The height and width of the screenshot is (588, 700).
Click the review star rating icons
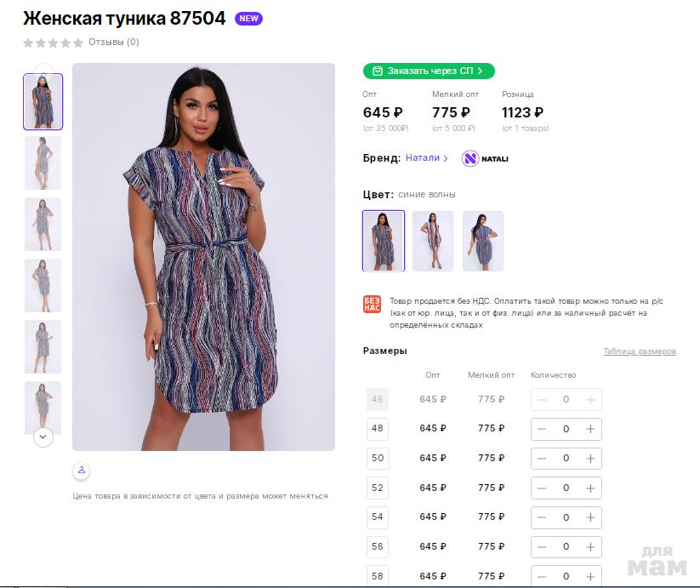tap(53, 43)
